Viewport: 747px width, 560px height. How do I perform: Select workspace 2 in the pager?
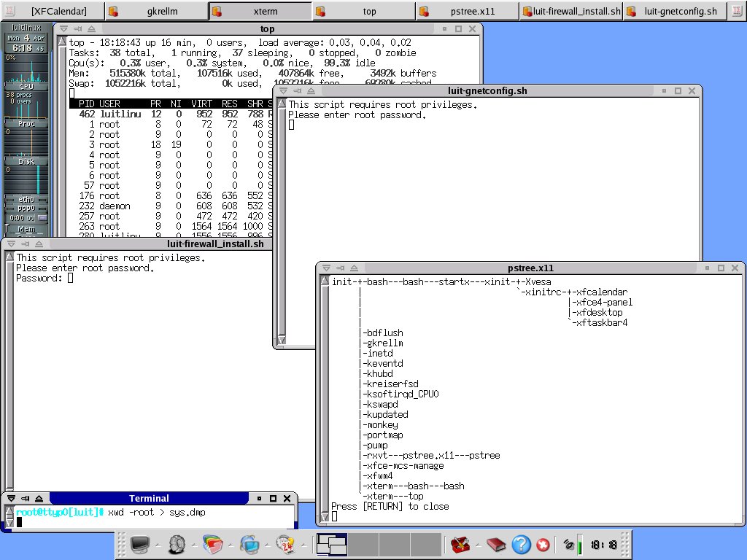coord(363,544)
